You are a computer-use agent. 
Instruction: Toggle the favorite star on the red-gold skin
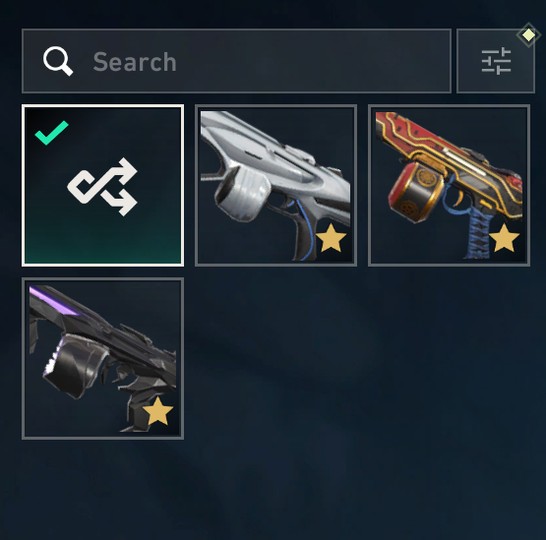pyautogui.click(x=504, y=238)
